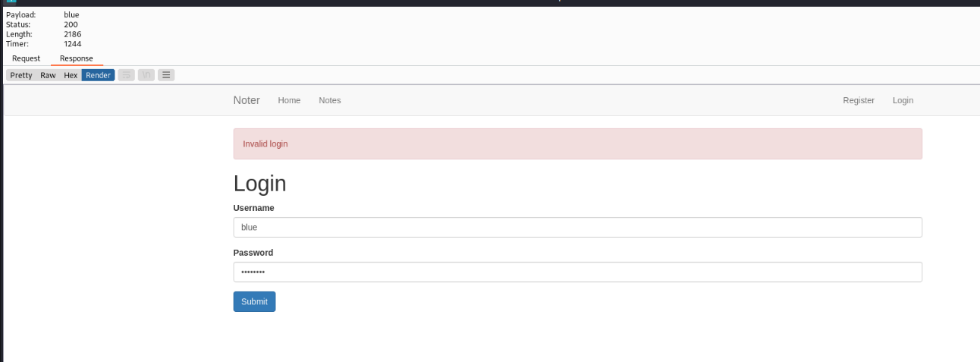Focus the Password input field

[577, 272]
